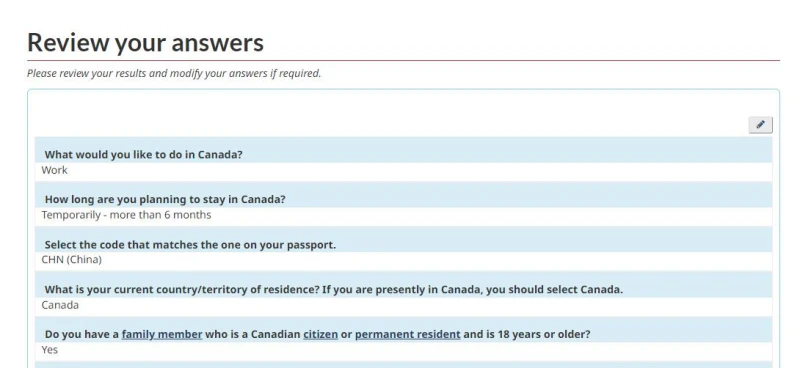Click the CHN (China) answer
Image resolution: width=800 pixels, height=368 pixels.
pos(71,260)
